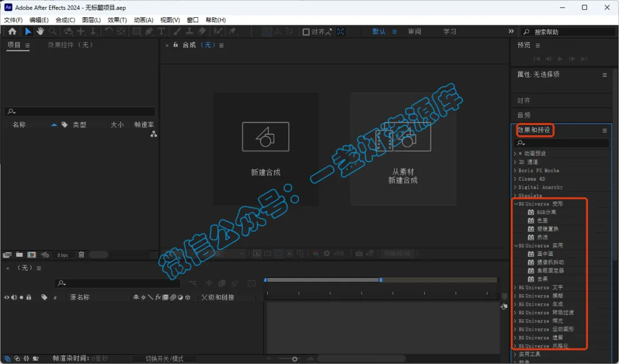Click the interpret footage icon in Project panel

pos(7,255)
